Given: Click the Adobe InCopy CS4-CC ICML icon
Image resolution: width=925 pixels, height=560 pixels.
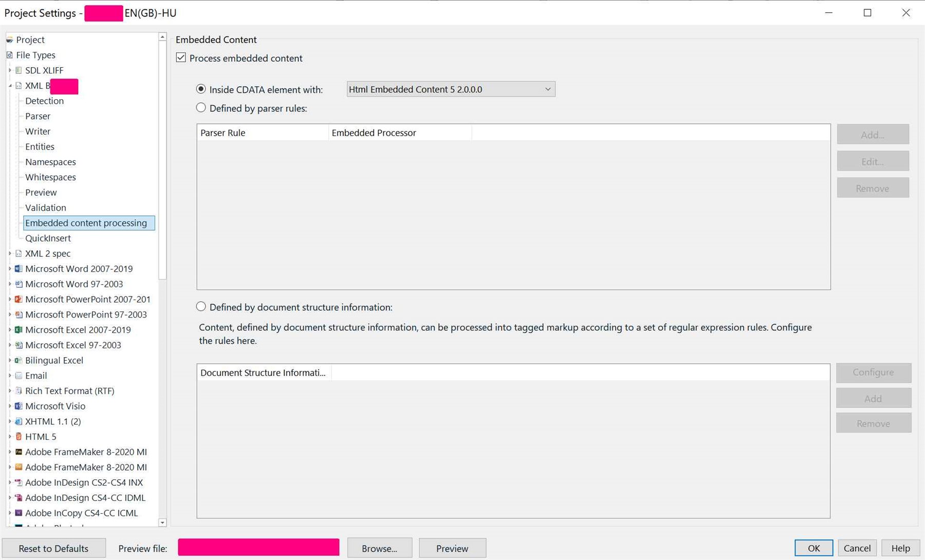Looking at the screenshot, I should [18, 513].
